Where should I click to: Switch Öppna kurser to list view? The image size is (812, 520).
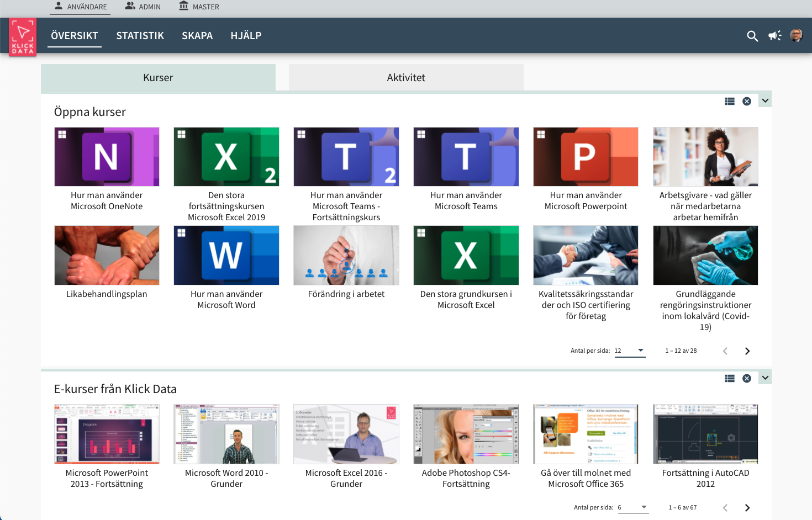pyautogui.click(x=729, y=101)
